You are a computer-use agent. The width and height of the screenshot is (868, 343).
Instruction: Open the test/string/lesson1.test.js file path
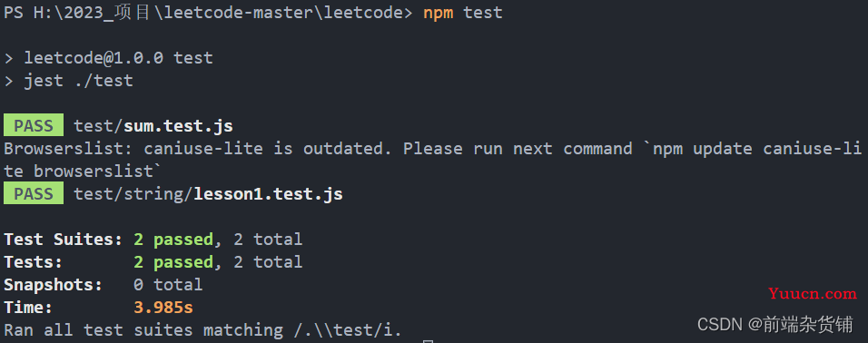(208, 194)
